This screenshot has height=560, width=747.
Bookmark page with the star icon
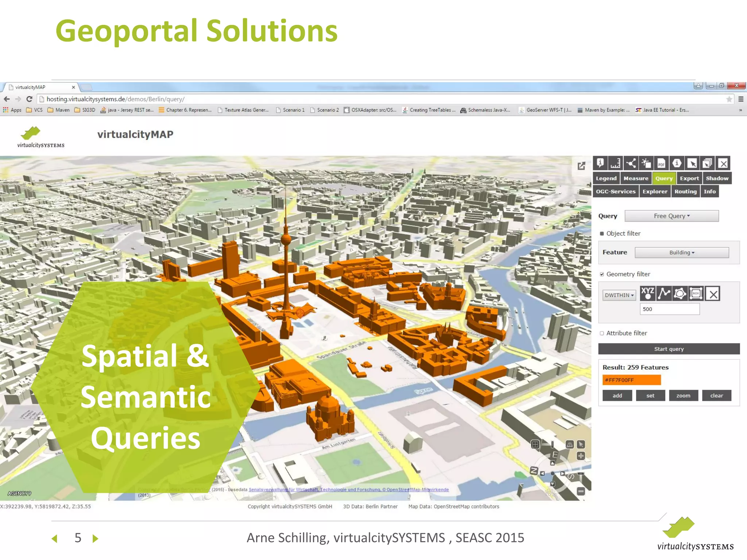(x=729, y=99)
